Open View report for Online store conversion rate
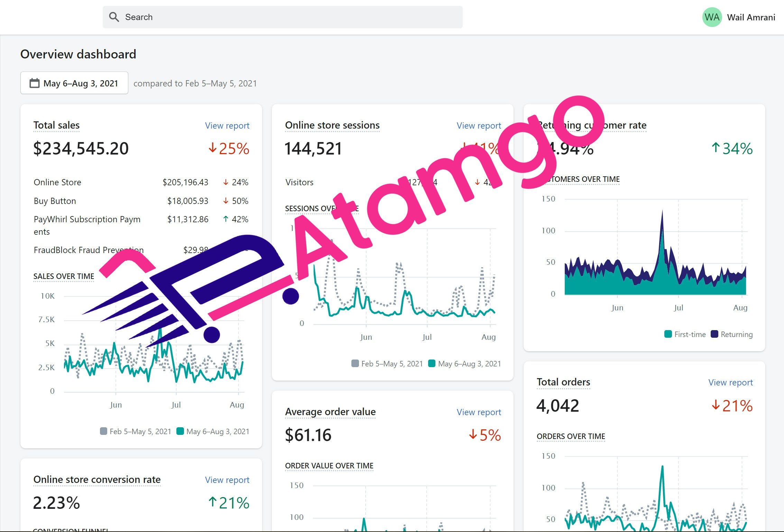This screenshot has width=784, height=532. (227, 480)
